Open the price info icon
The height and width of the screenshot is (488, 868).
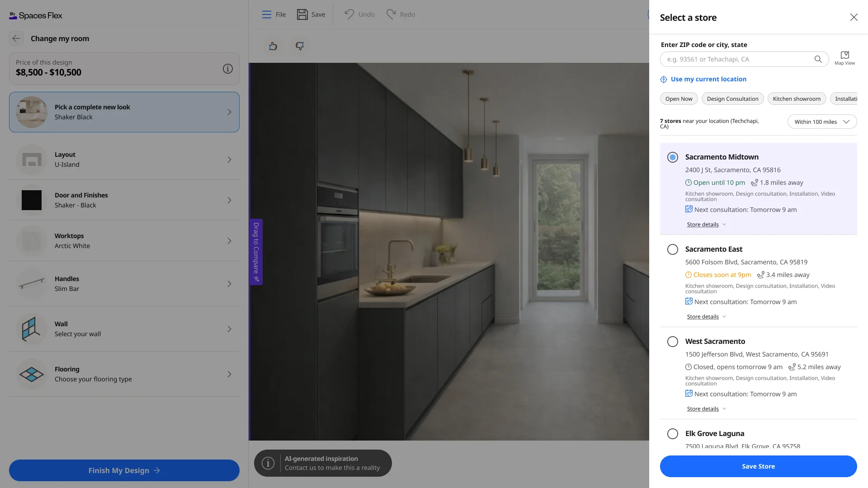[x=228, y=69]
